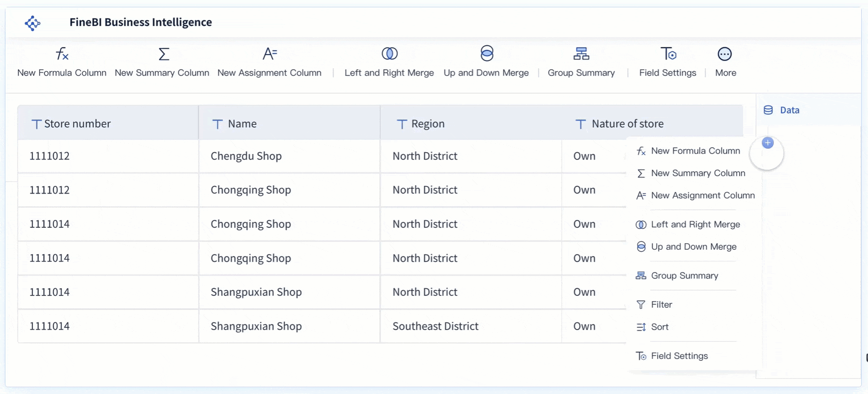868x394 pixels.
Task: Choose New Assignment Column toolbar icon
Action: coord(269,54)
